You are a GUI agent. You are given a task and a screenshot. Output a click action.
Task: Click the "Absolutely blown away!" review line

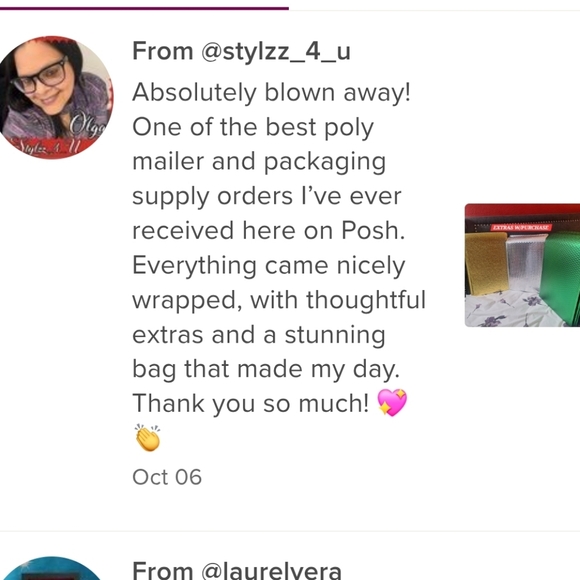pos(272,92)
